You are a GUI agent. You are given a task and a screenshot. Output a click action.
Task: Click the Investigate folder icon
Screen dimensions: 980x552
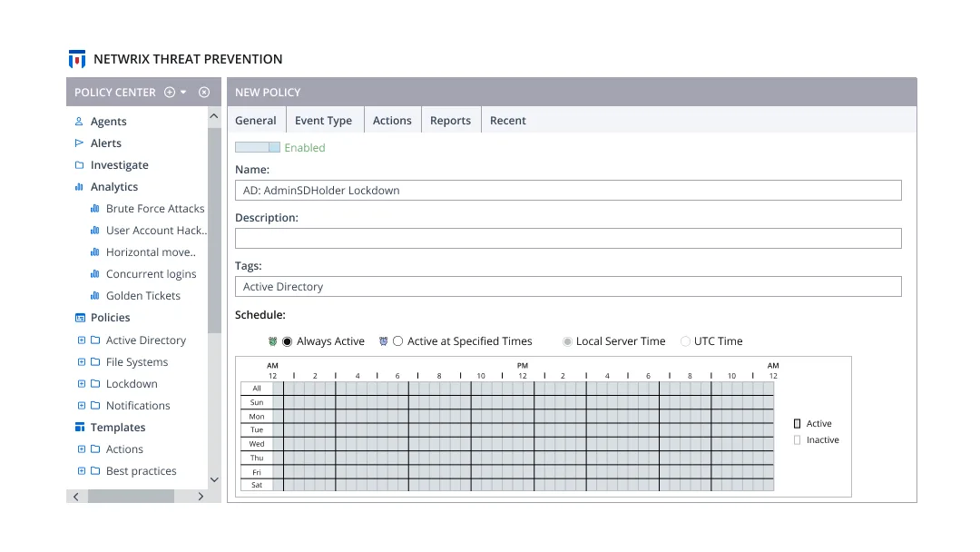pyautogui.click(x=79, y=165)
